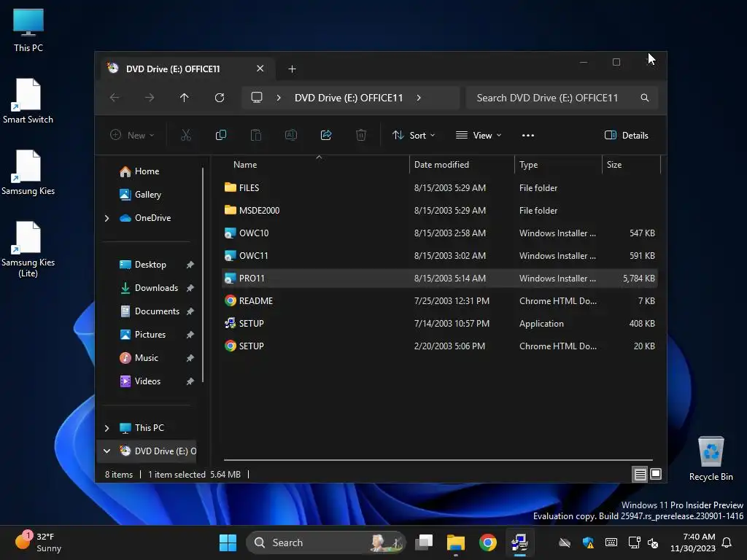The height and width of the screenshot is (560, 747).
Task: Select the Recycle Bin icon
Action: 711,459
